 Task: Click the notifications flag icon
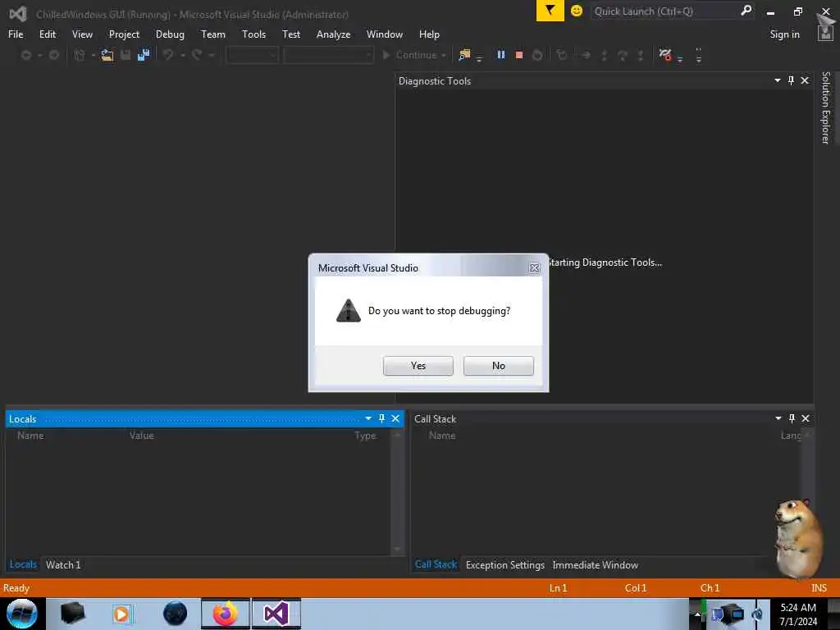pos(550,11)
